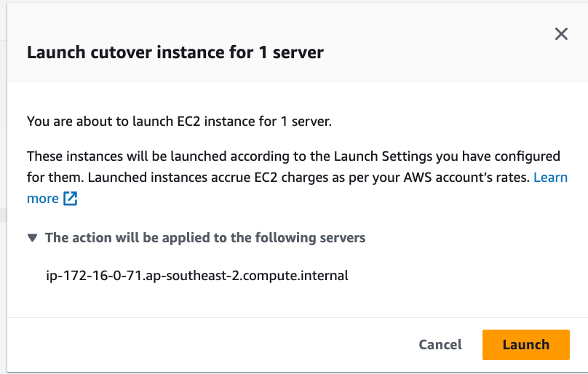Viewport: 588px width, 374px height.
Task: Click the "You are about to launch" sentence
Action: pyautogui.click(x=179, y=122)
